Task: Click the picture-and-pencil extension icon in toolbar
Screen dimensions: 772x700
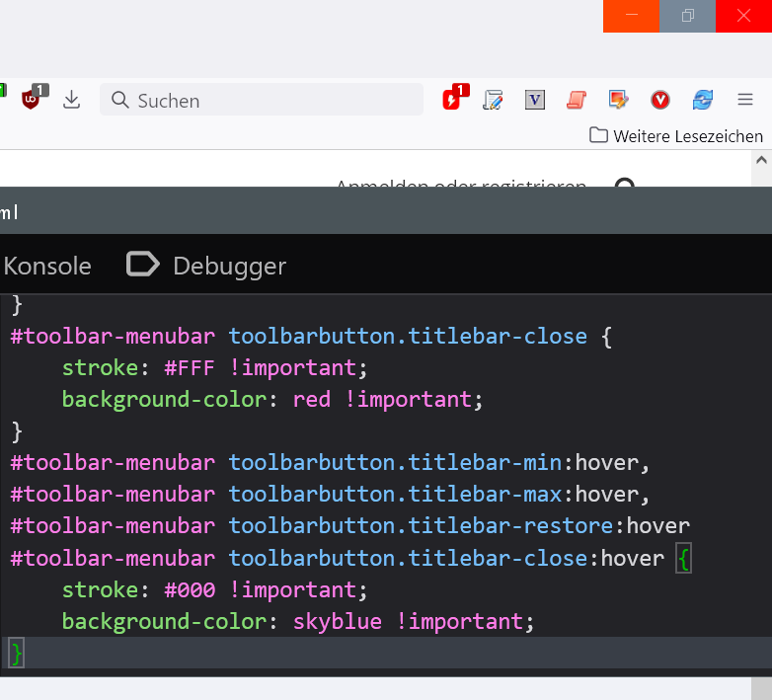Action: click(x=618, y=100)
